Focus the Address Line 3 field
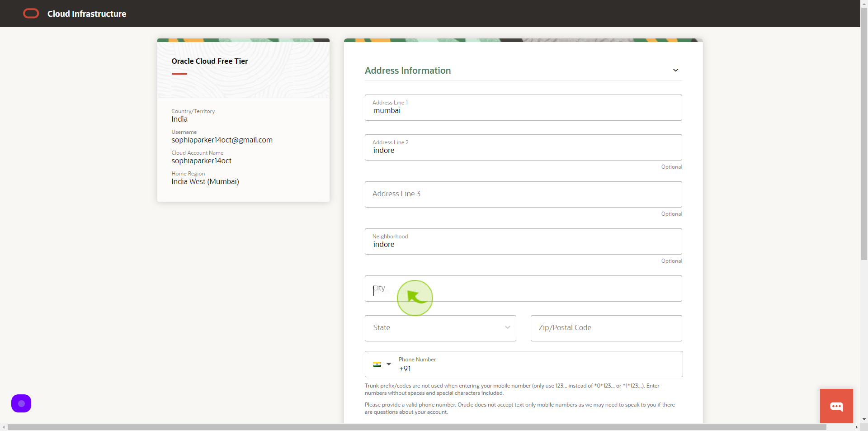Image resolution: width=868 pixels, height=431 pixels. click(524, 194)
